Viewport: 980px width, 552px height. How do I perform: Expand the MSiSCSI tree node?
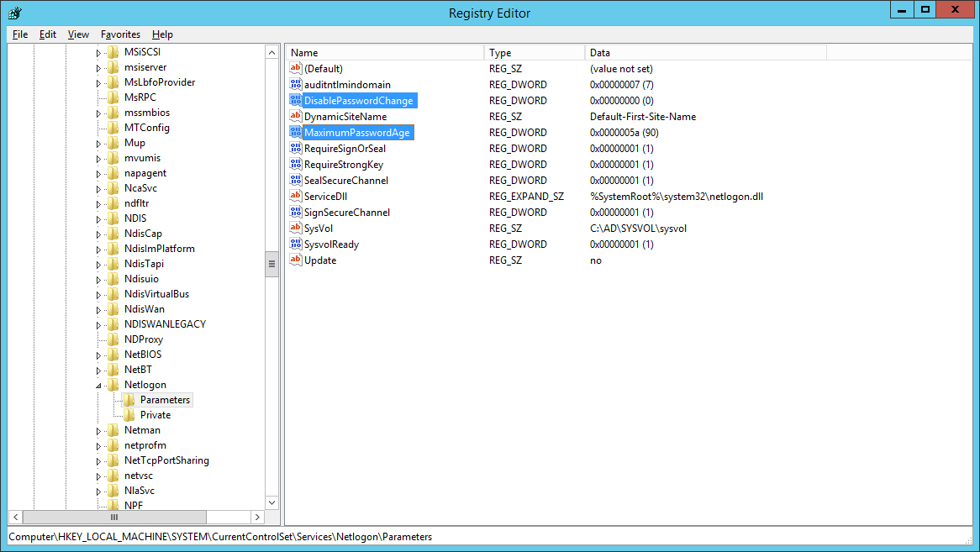pyautogui.click(x=98, y=53)
